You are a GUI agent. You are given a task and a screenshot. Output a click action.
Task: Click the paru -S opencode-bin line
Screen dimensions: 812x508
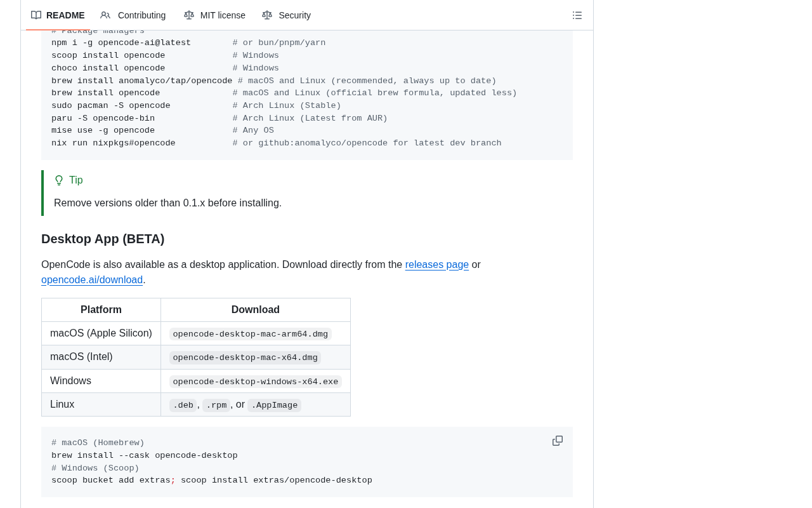point(103,119)
